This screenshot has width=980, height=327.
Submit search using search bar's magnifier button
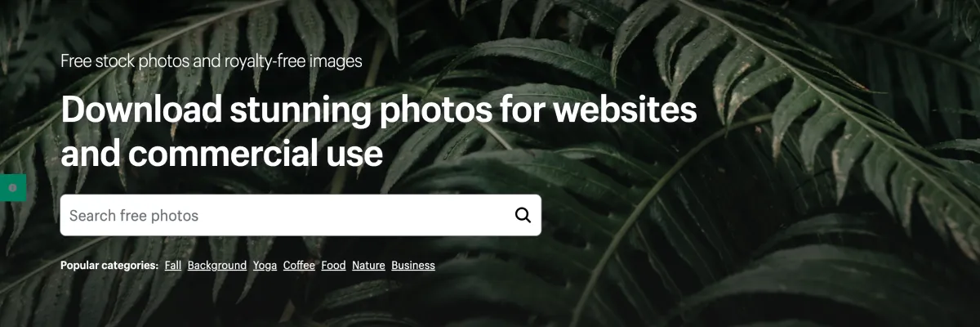click(x=523, y=215)
